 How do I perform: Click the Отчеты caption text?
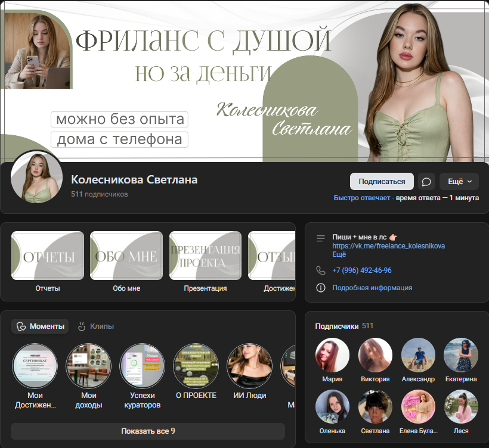(48, 288)
